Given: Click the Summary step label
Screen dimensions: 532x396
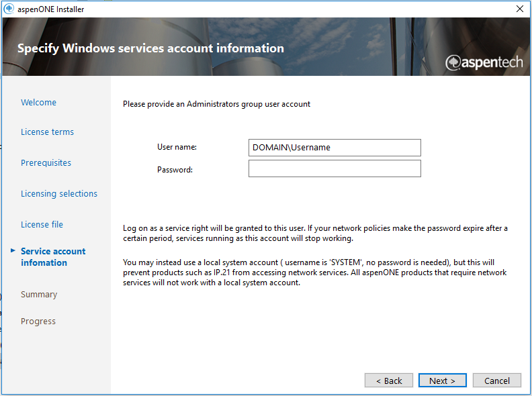Looking at the screenshot, I should click(39, 294).
